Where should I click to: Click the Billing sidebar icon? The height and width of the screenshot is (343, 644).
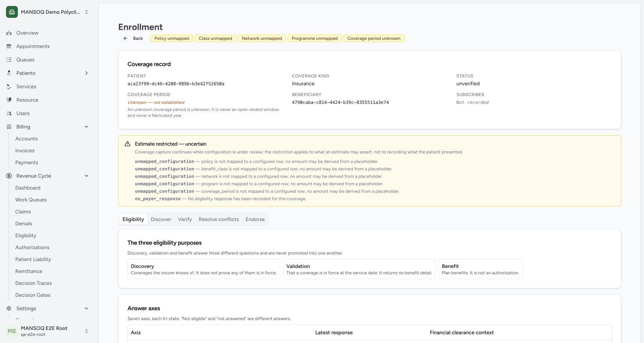tap(9, 127)
